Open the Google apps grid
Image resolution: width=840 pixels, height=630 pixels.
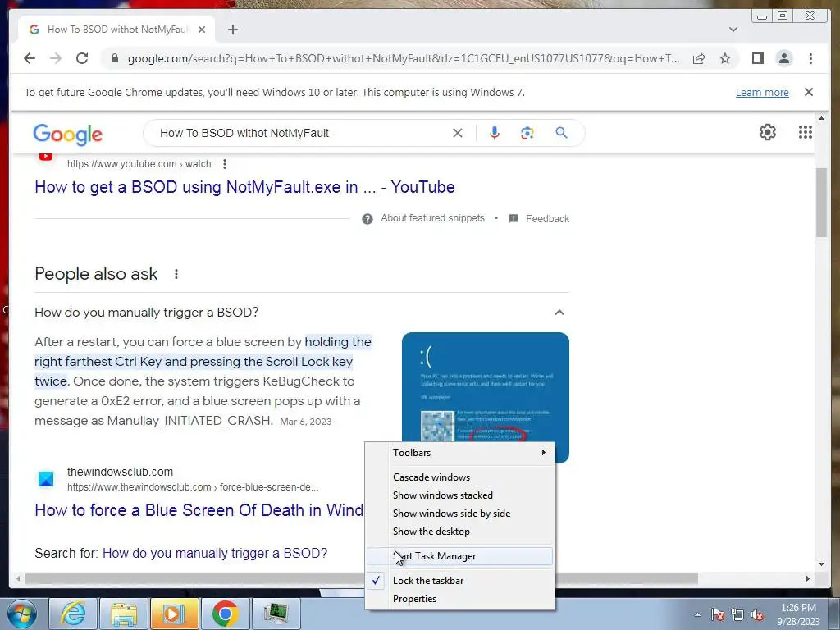pyautogui.click(x=806, y=132)
